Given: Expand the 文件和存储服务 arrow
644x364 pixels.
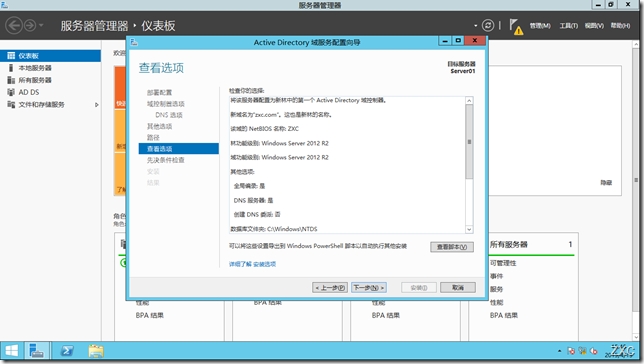Looking at the screenshot, I should [97, 105].
